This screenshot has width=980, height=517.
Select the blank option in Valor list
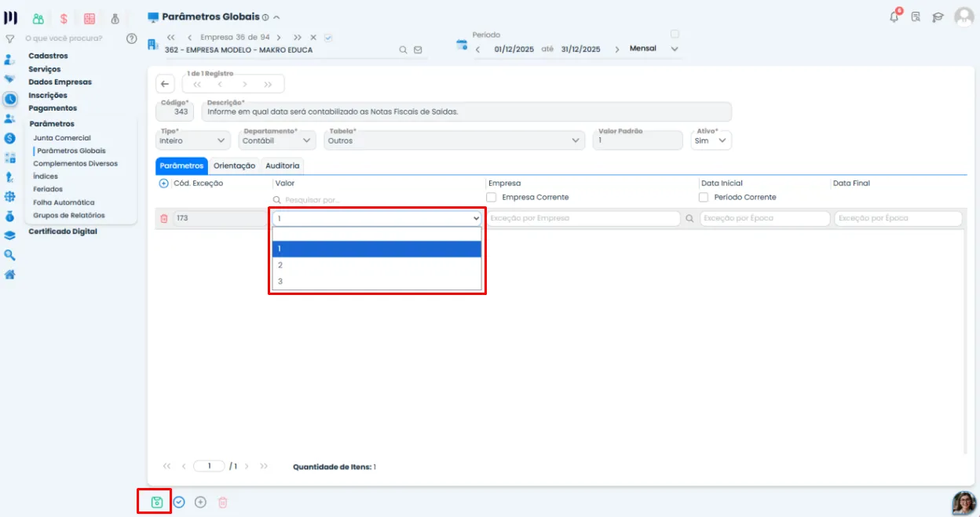pyautogui.click(x=377, y=234)
